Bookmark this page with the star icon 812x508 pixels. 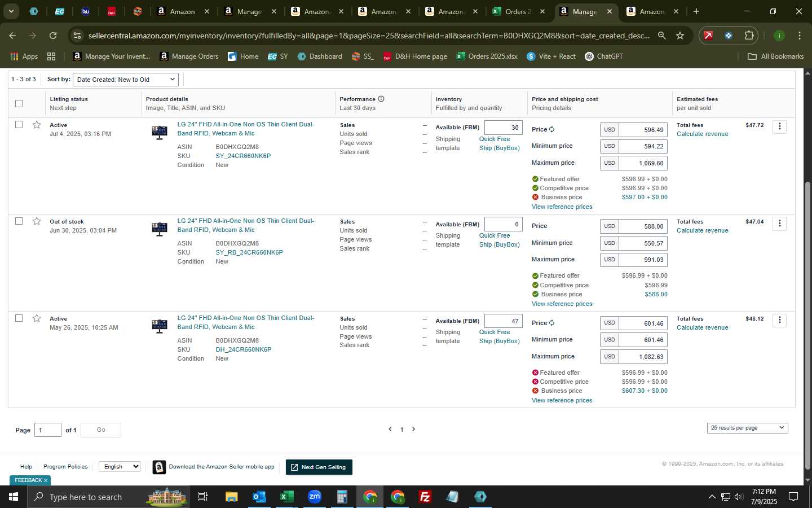[x=680, y=36]
